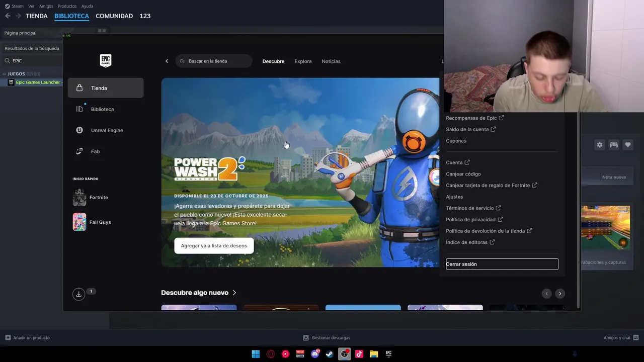Image resolution: width=644 pixels, height=362 pixels.
Task: Open Amigos y chat in Steam
Action: tap(621, 338)
